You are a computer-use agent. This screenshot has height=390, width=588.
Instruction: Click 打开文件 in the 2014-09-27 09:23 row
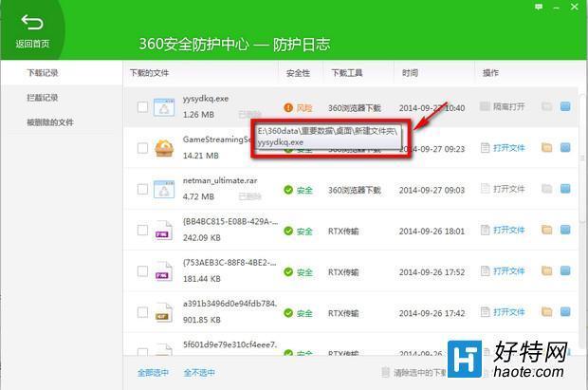click(x=503, y=148)
